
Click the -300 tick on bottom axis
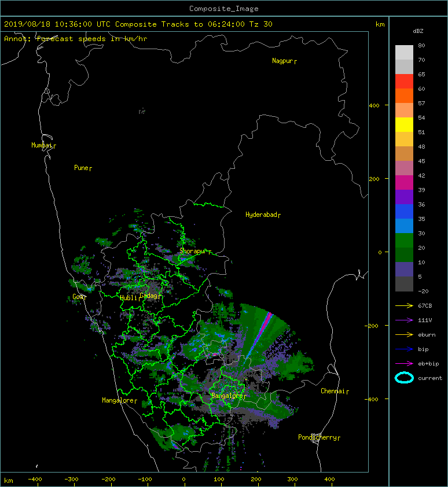(x=72, y=479)
